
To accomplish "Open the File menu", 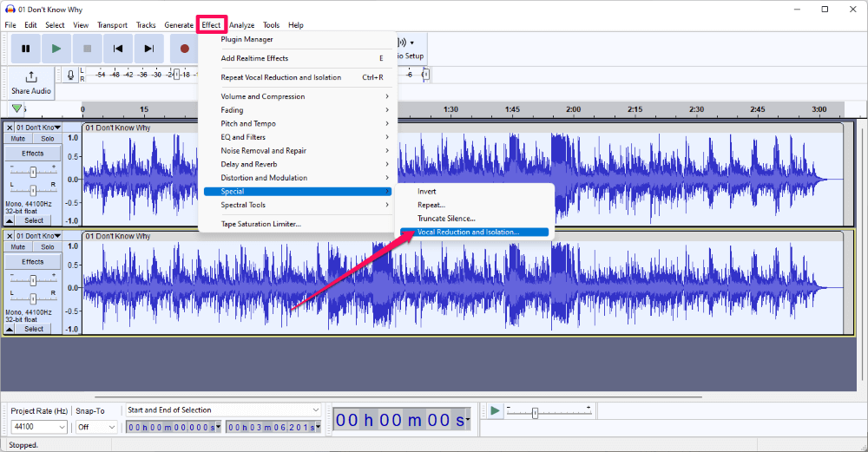I will pos(10,25).
